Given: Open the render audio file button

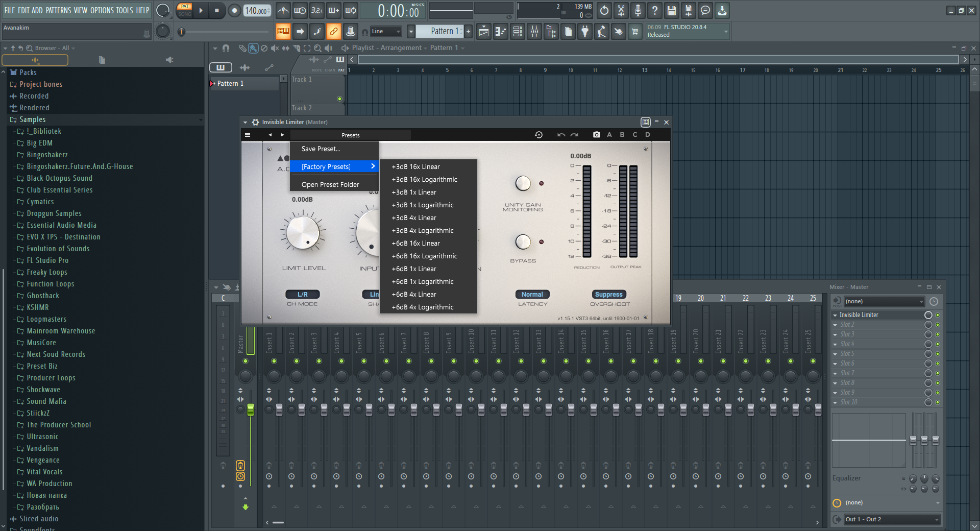Looking at the screenshot, I should (x=689, y=10).
